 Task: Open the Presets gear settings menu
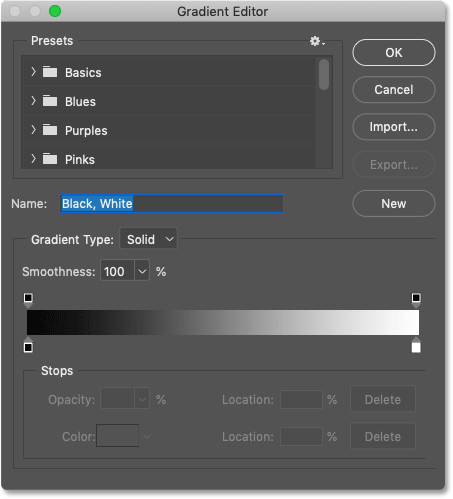317,41
